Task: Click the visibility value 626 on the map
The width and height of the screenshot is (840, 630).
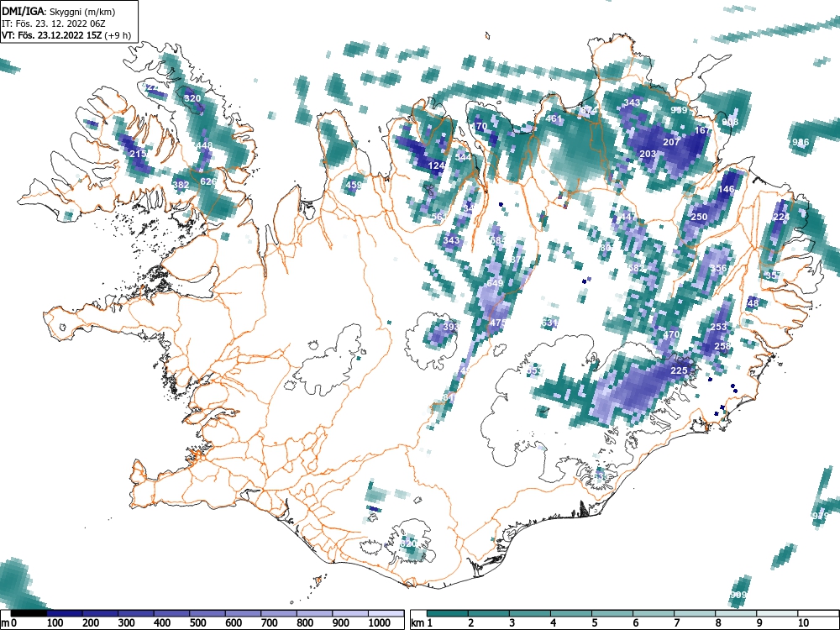Action: (208, 181)
